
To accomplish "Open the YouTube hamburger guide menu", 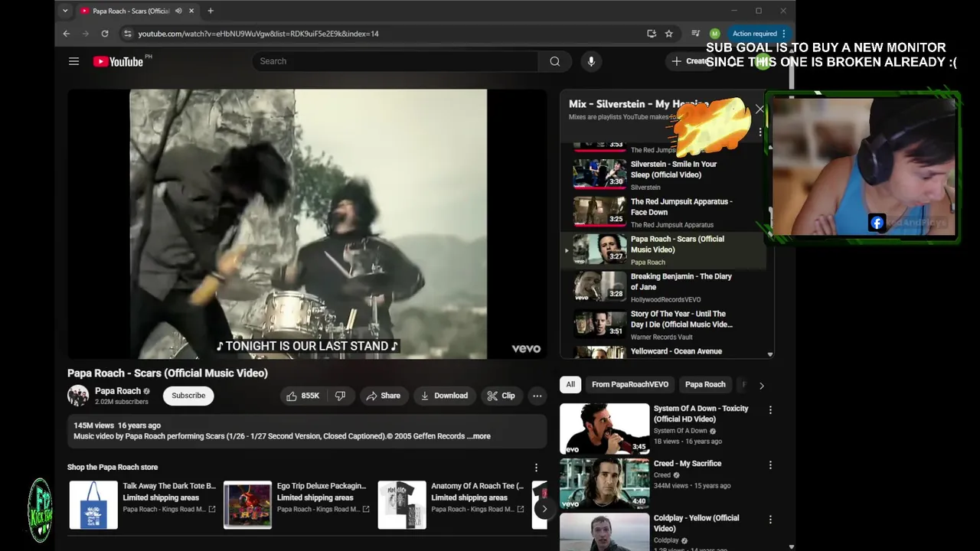I will [x=73, y=61].
